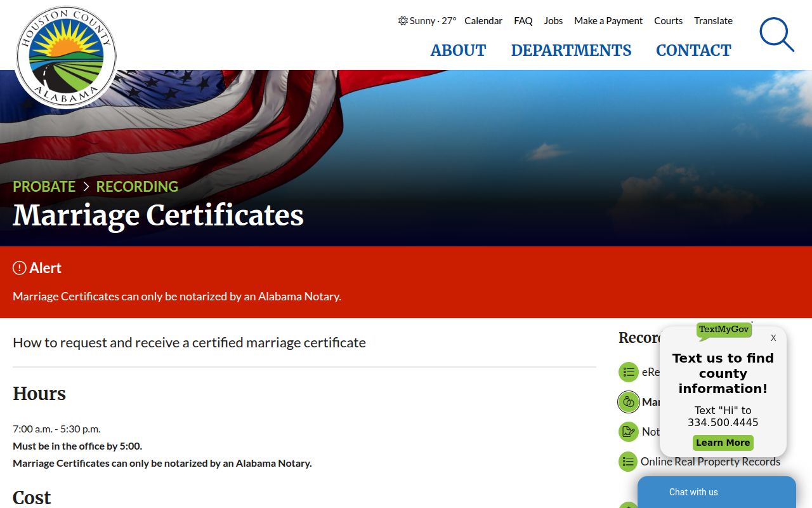812x508 pixels.
Task: Open the search magnifier icon
Action: point(776,34)
